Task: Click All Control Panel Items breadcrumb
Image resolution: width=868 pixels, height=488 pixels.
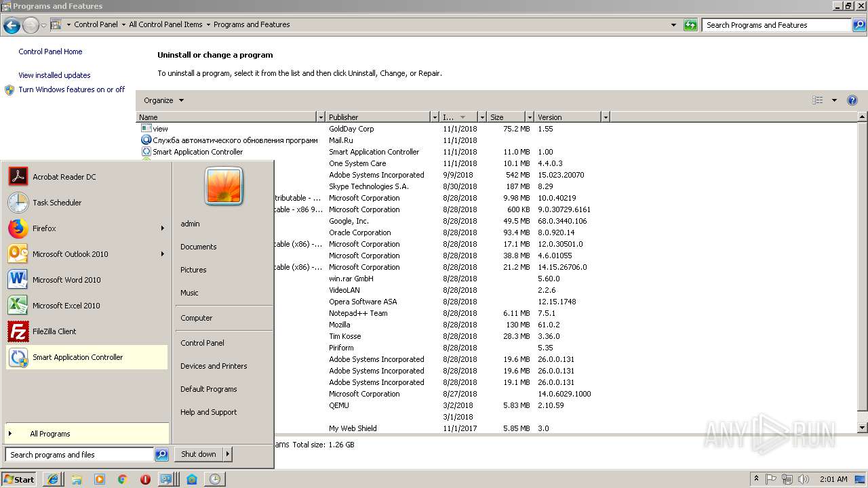Action: (165, 24)
